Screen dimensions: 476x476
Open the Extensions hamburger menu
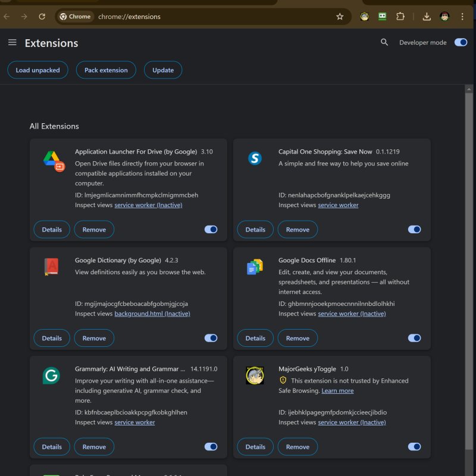coord(12,42)
